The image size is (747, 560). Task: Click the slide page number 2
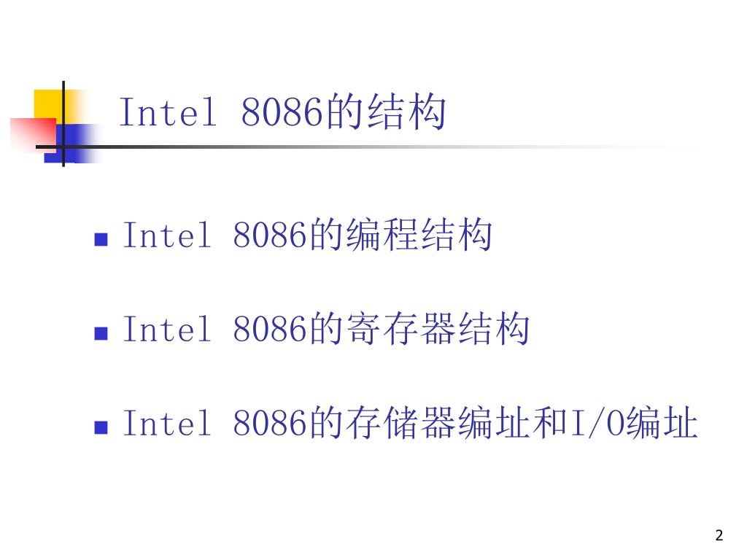coord(719,535)
